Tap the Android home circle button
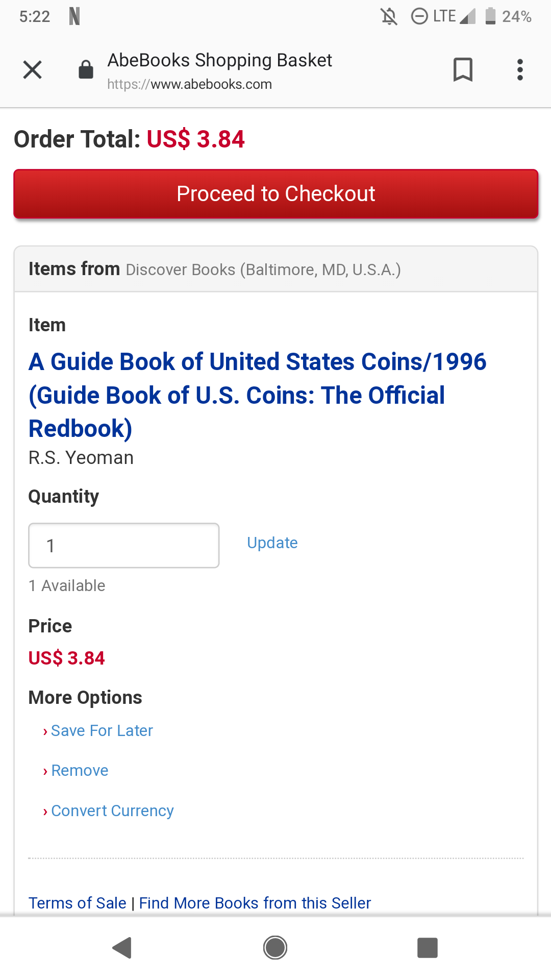This screenshot has width=551, height=980. coord(275,948)
